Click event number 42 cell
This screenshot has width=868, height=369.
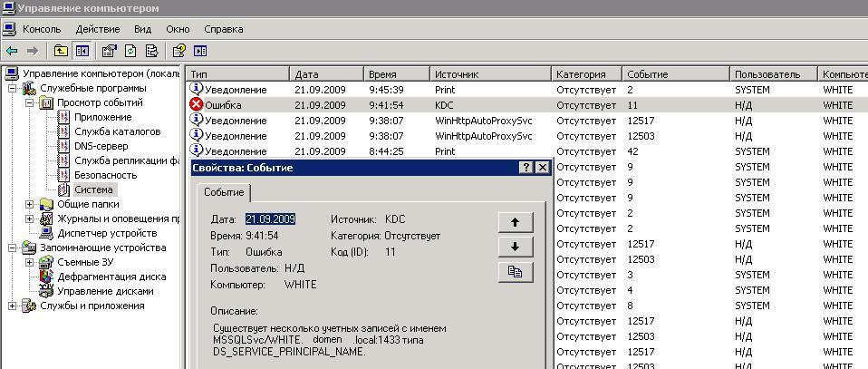[x=632, y=151]
